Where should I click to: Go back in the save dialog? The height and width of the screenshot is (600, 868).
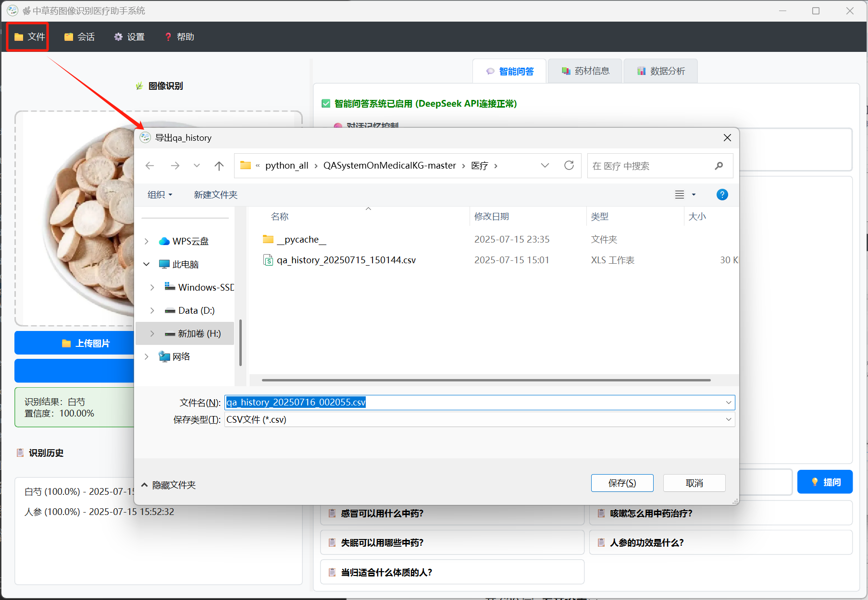click(150, 166)
